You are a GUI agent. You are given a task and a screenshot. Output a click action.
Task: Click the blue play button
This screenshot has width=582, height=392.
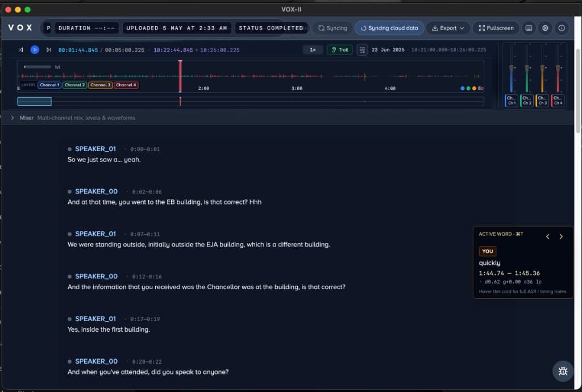click(x=35, y=49)
